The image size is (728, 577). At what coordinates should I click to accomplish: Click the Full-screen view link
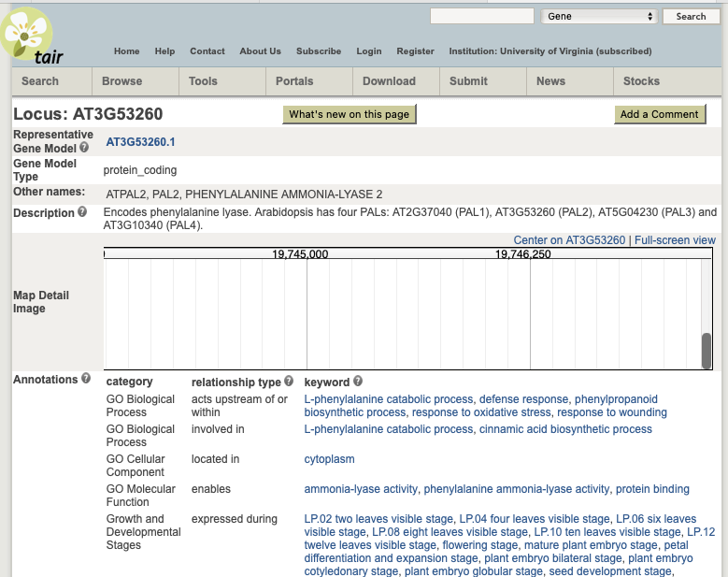click(675, 240)
